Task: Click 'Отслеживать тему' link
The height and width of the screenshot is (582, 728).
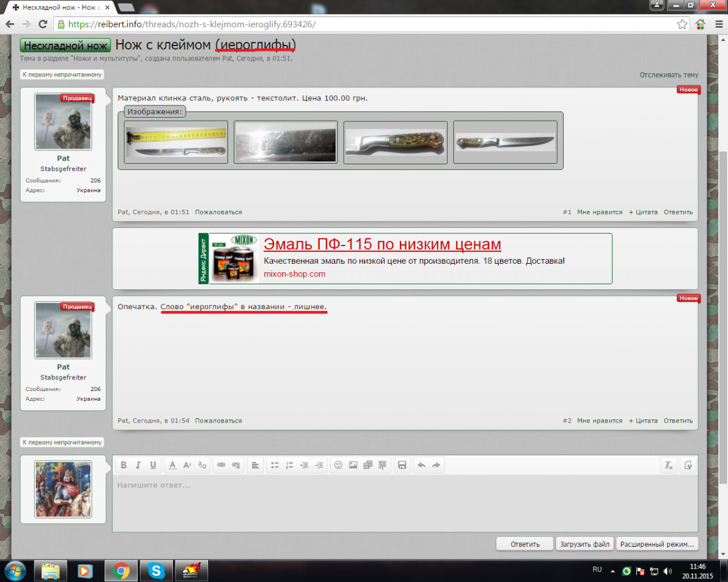Action: tap(669, 75)
